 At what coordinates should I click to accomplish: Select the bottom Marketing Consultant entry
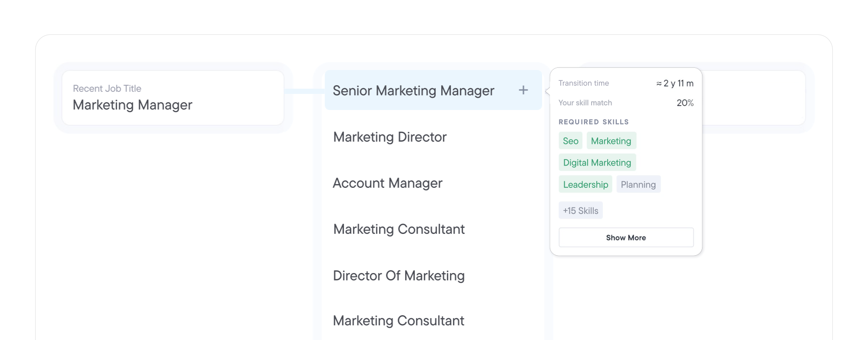point(399,321)
